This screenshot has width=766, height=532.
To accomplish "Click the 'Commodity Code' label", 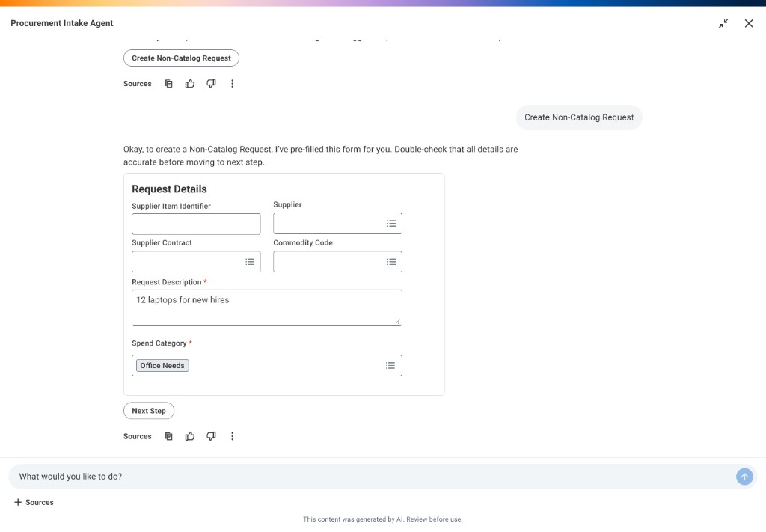I will [x=303, y=242].
